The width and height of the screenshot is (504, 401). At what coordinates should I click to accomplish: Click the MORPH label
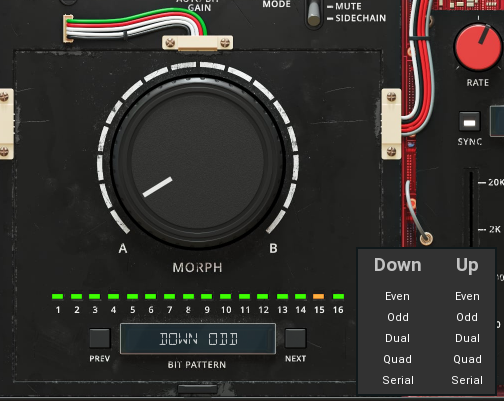(197, 267)
